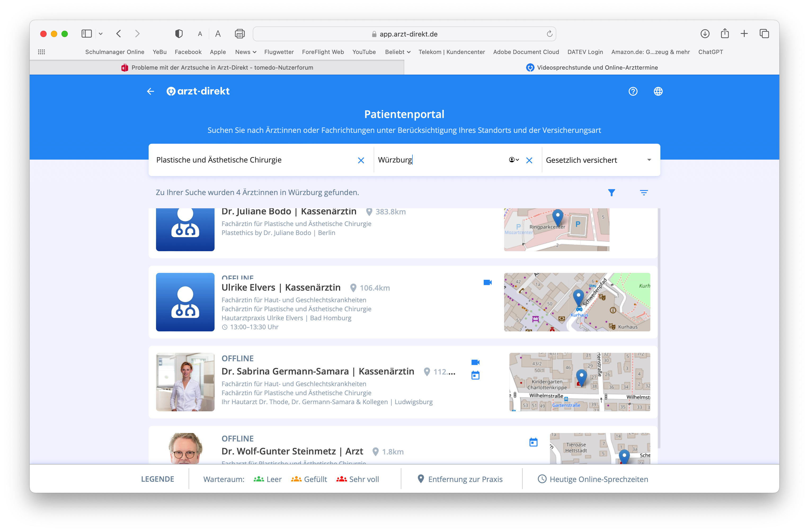This screenshot has width=809, height=532.
Task: Switch to Videosprechstunde und Online-Arzttermine tab
Action: [592, 67]
